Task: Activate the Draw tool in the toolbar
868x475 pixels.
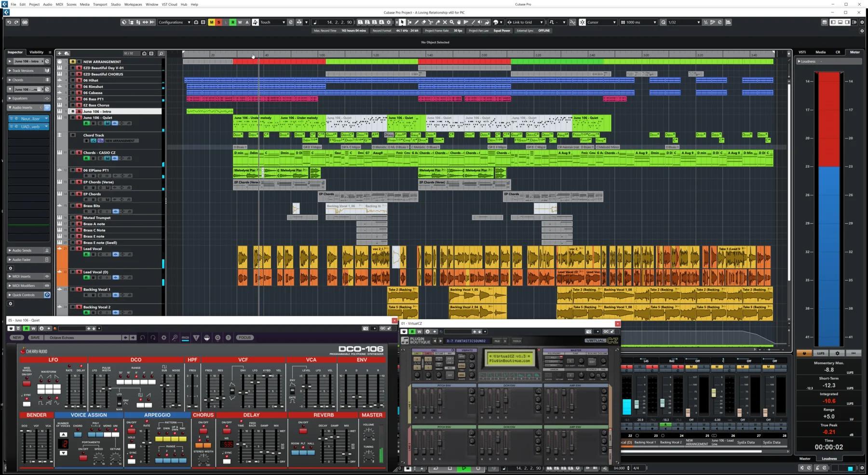Action: (417, 22)
